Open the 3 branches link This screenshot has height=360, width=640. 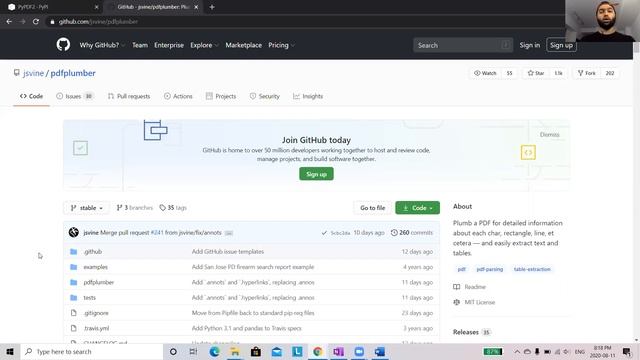[134, 208]
